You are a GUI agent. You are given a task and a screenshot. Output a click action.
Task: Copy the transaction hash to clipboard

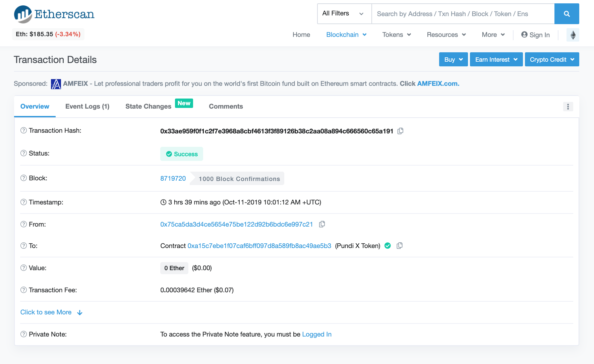(400, 131)
